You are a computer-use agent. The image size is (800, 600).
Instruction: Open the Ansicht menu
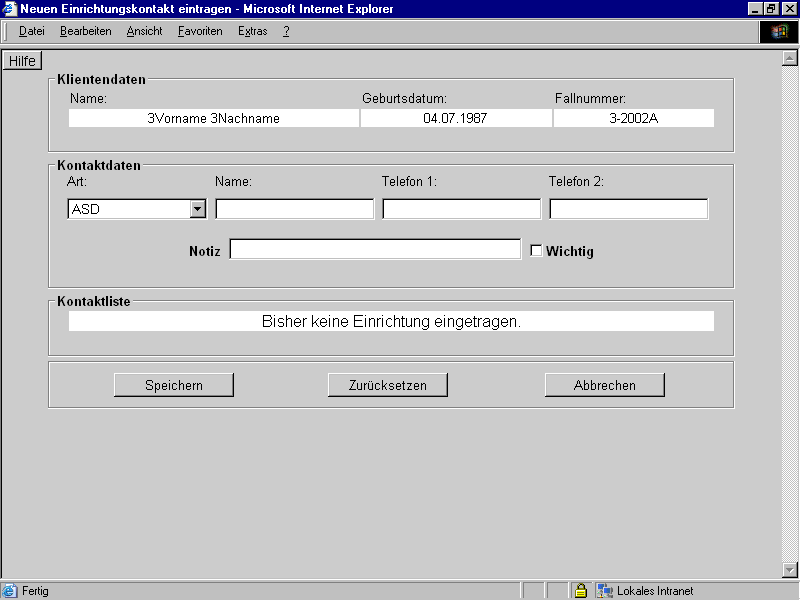pyautogui.click(x=144, y=31)
